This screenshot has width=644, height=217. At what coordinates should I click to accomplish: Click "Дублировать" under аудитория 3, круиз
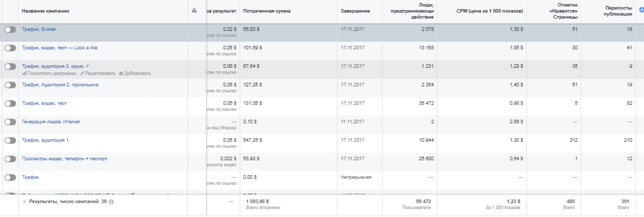[135, 73]
